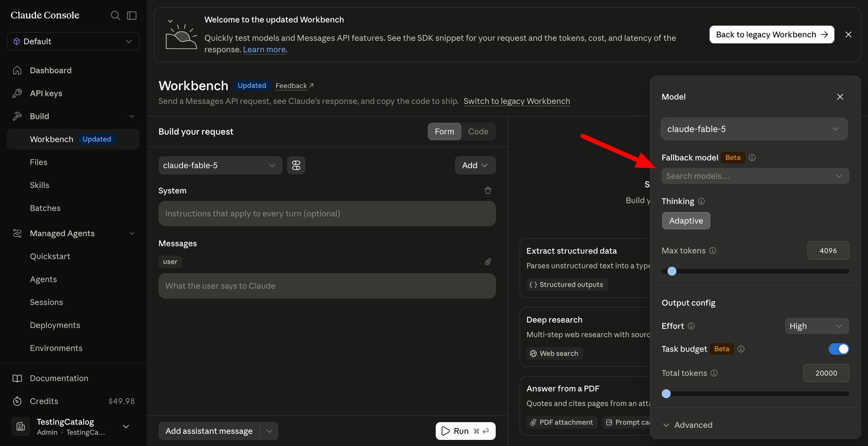Expand the TestingCatalog account menu
The height and width of the screenshot is (446, 868).
(x=126, y=426)
